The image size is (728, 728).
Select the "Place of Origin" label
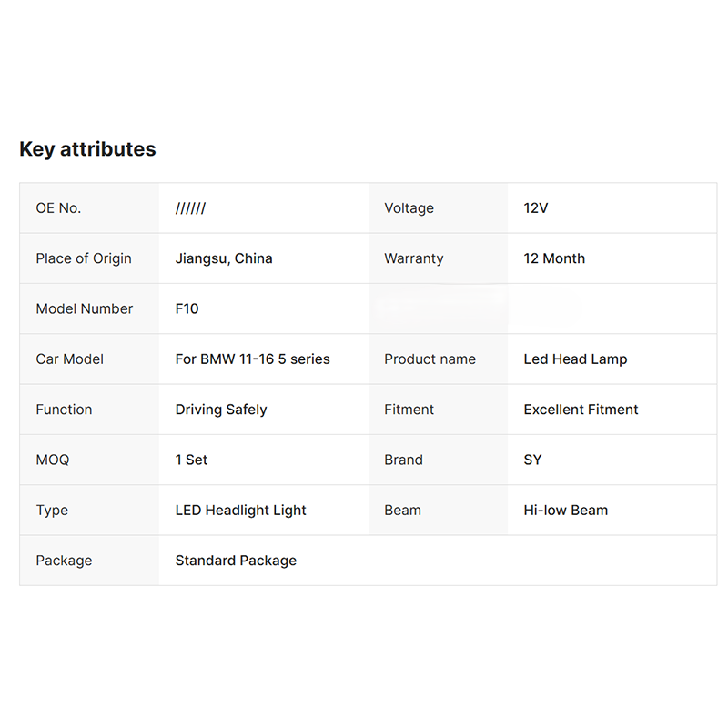[x=84, y=258]
